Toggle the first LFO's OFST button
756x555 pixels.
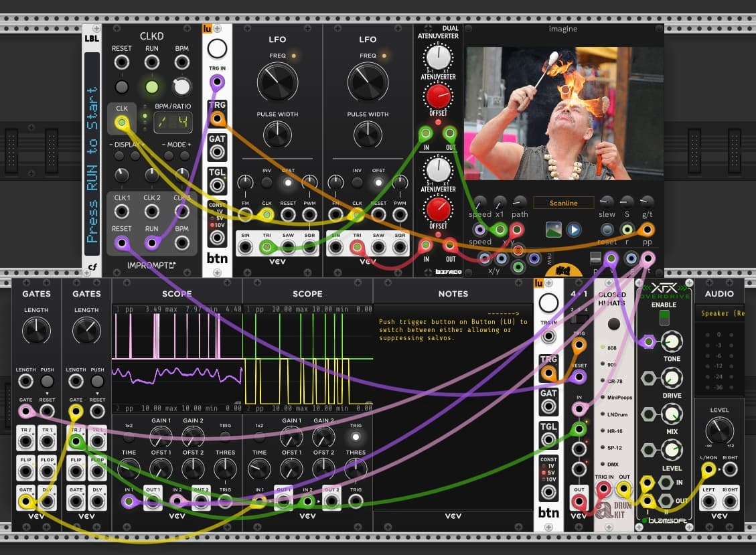point(289,182)
